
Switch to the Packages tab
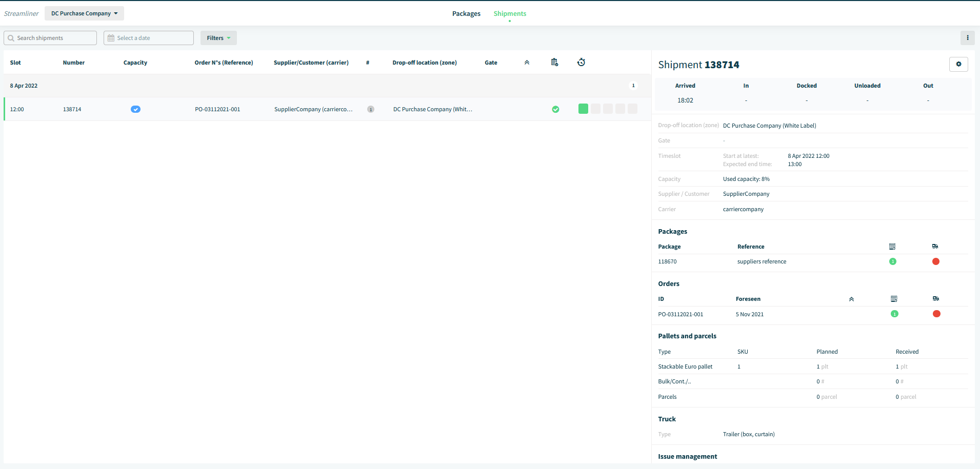pyautogui.click(x=466, y=14)
